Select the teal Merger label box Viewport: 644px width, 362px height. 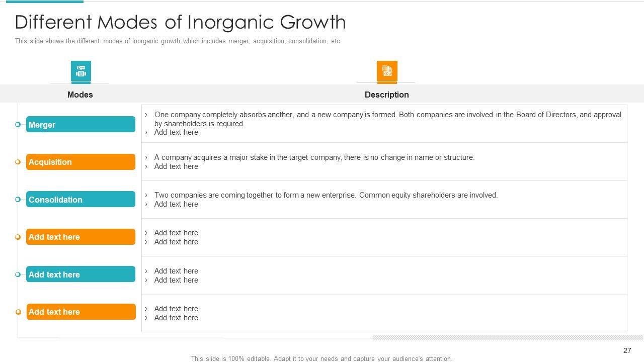[80, 124]
